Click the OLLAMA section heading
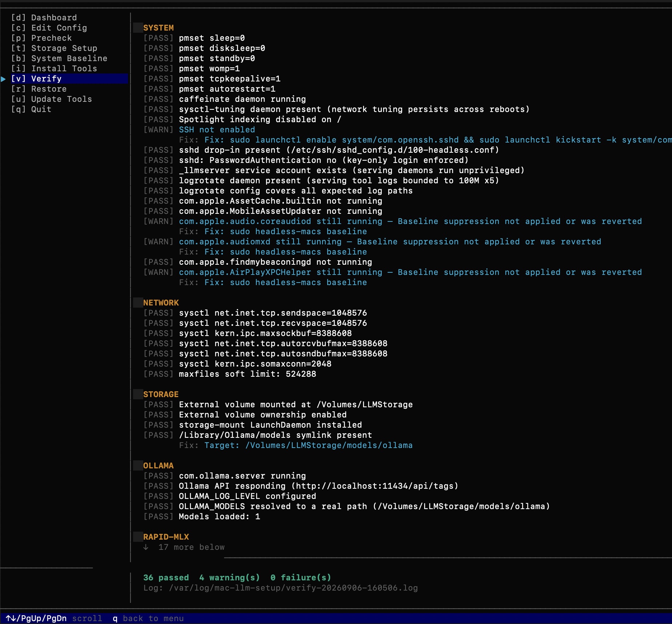The height and width of the screenshot is (624, 672). 159,465
